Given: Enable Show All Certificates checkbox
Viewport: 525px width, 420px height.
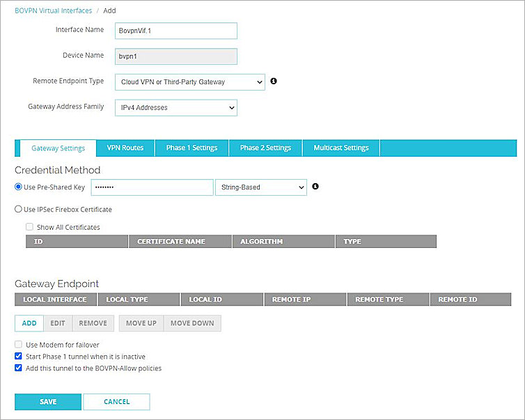Looking at the screenshot, I should pos(29,227).
